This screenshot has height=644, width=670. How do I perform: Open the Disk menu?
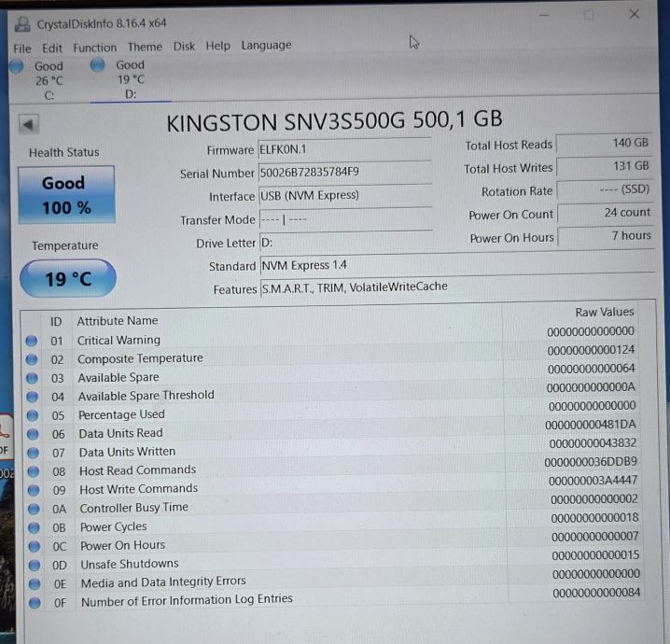184,46
